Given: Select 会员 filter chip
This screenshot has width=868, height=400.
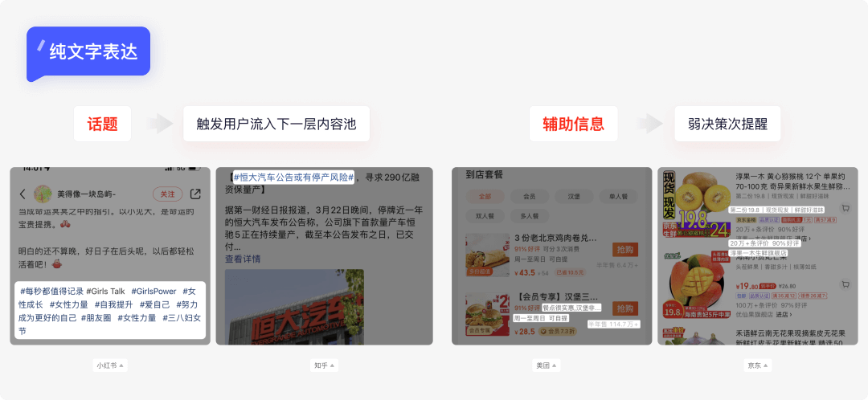Looking at the screenshot, I should pos(530,197).
